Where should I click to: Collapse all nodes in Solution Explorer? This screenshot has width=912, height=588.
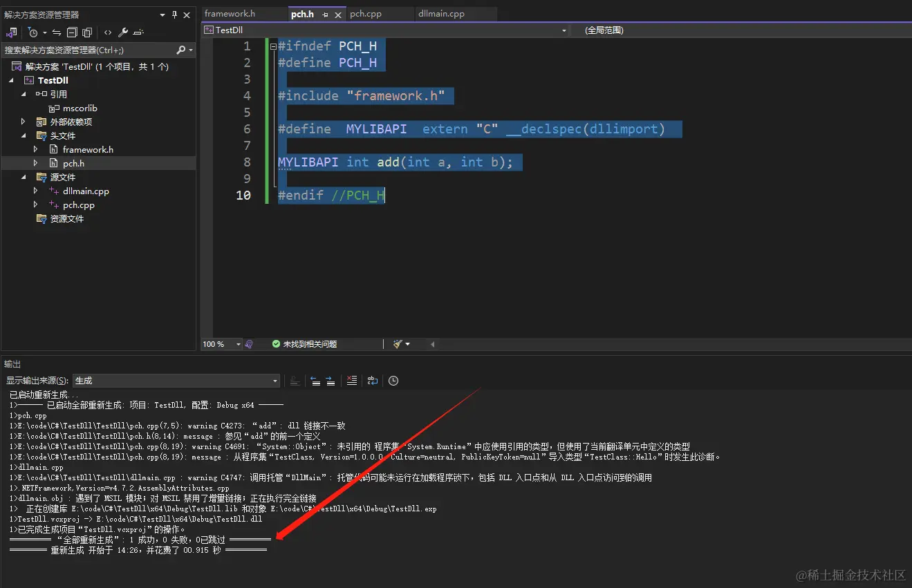[72, 32]
